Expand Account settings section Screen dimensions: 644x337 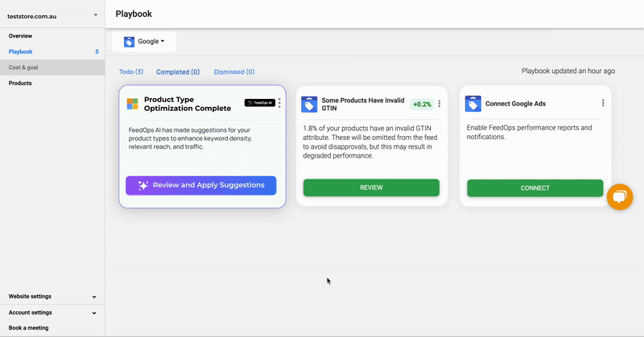(52, 313)
